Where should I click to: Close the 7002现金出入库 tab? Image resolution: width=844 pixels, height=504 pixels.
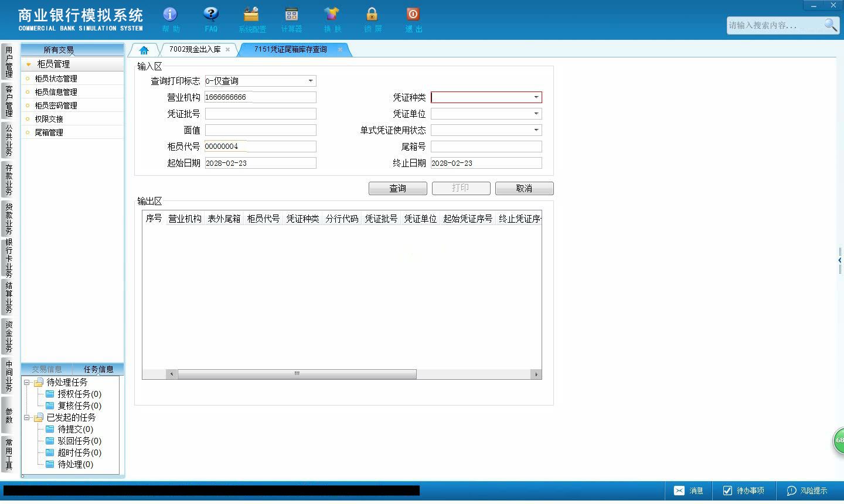pos(227,50)
